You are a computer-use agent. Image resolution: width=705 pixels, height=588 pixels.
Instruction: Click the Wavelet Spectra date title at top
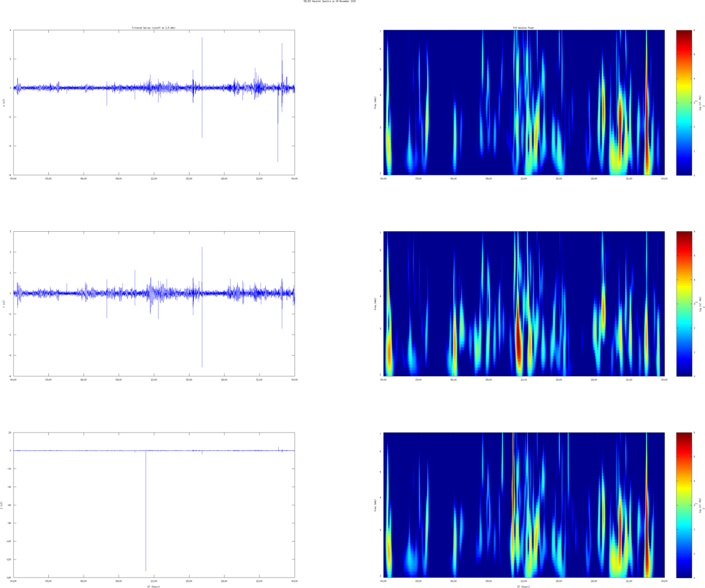tap(330, 1)
